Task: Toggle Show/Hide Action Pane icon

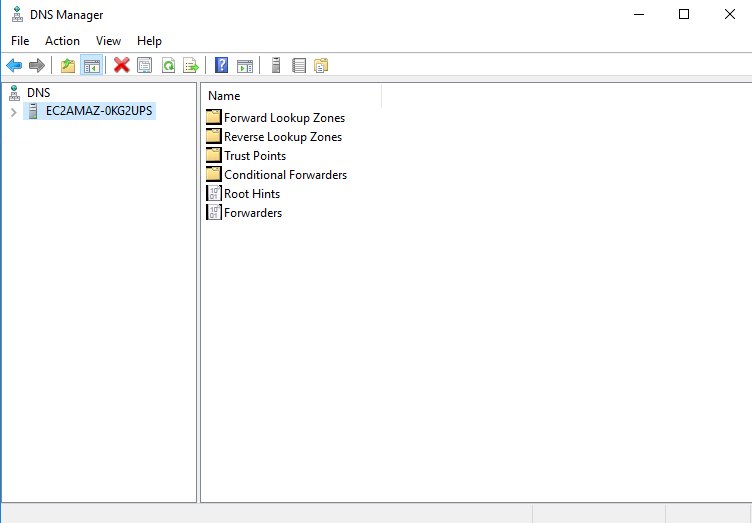Action: [x=244, y=66]
